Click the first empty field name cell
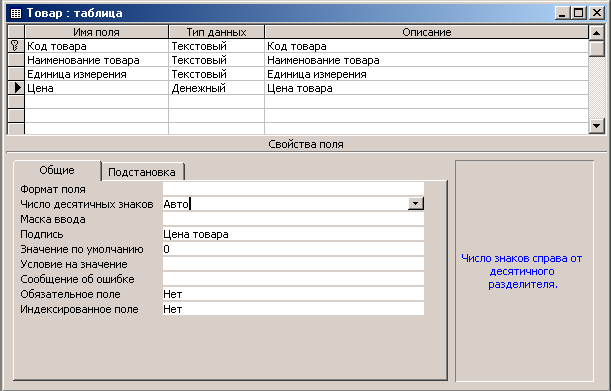The height and width of the screenshot is (391, 611). point(97,102)
